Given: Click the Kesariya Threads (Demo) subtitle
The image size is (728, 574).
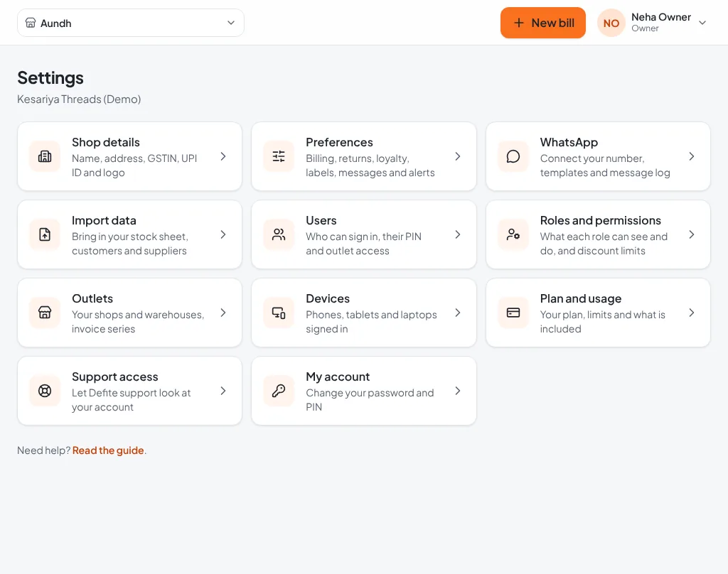Looking at the screenshot, I should 79,99.
